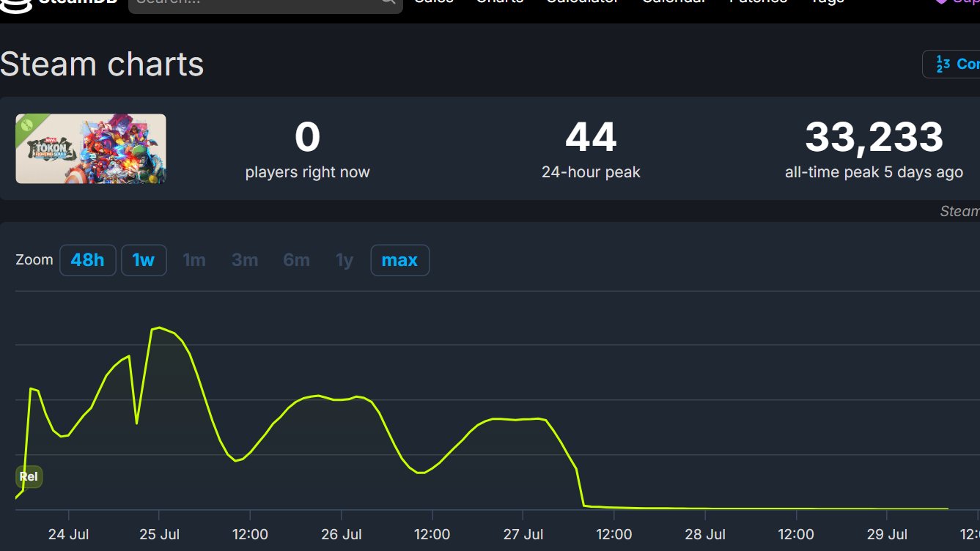Open the Compare tool with the 123 icon
Viewport: 980px width, 551px height.
[x=951, y=64]
